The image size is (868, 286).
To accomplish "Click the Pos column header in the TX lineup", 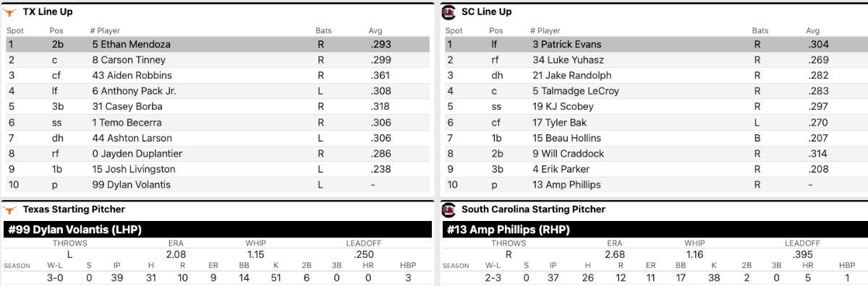I will click(56, 31).
